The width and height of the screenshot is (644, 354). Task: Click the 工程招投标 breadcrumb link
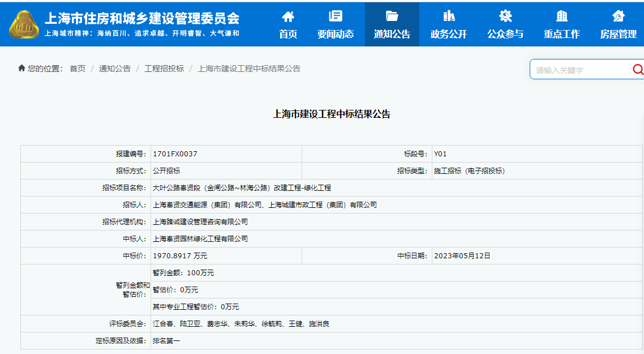coord(164,69)
